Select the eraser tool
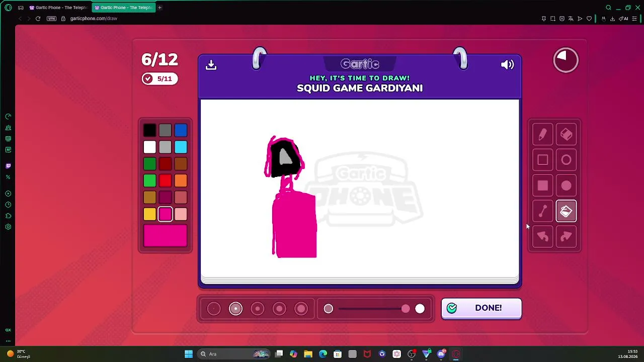The image size is (644, 362). coord(566,134)
